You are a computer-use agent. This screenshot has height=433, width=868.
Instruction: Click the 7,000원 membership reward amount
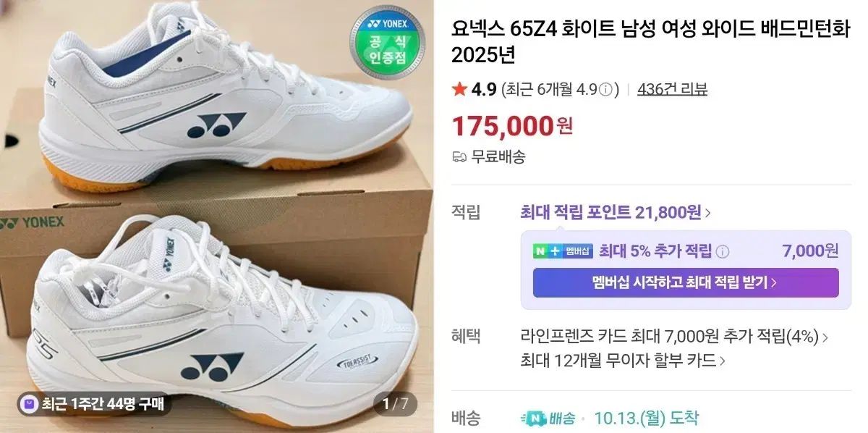coord(810,251)
